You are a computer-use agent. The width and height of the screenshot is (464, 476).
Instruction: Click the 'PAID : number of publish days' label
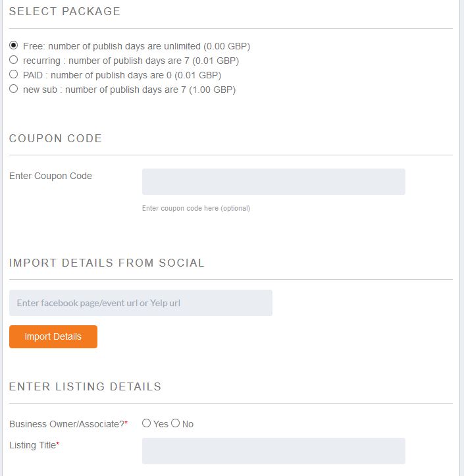click(122, 75)
